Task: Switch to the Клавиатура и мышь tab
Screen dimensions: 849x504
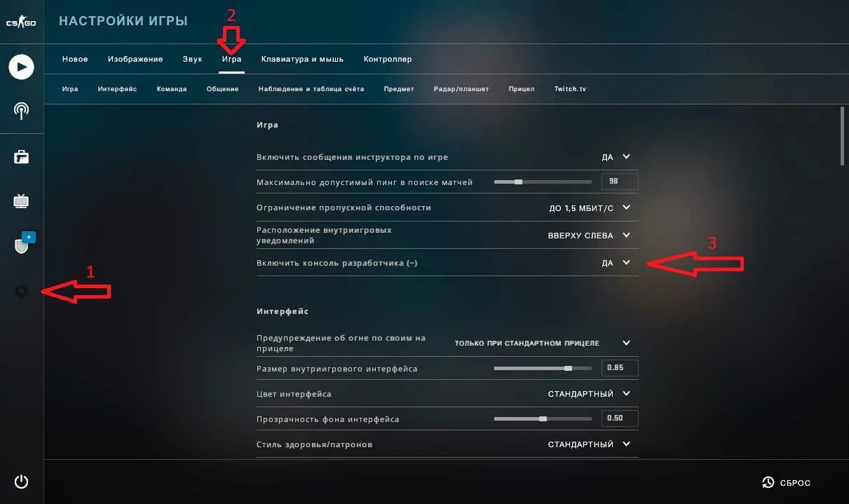Action: pyautogui.click(x=302, y=60)
